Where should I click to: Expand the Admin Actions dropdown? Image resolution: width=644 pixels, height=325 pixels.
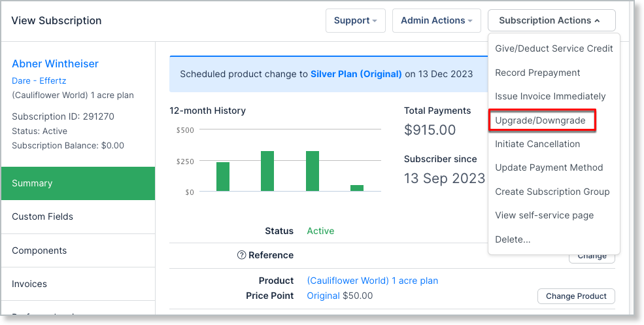pyautogui.click(x=436, y=20)
